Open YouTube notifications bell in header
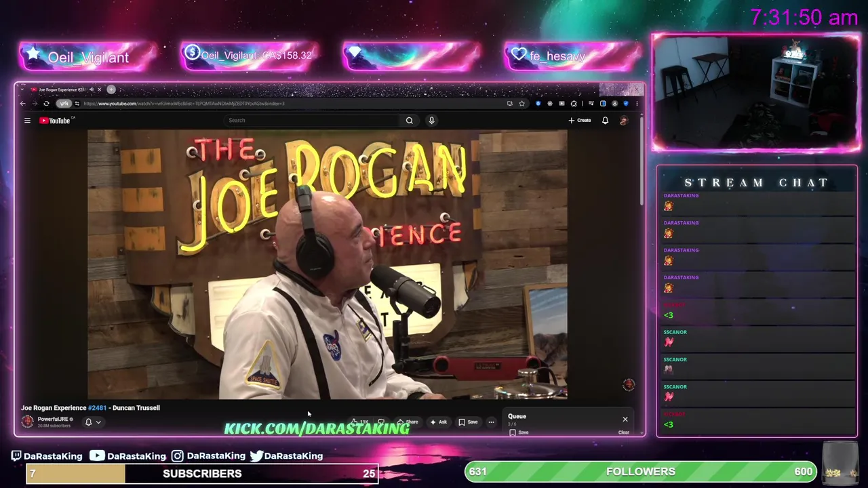868x488 pixels. [x=605, y=121]
